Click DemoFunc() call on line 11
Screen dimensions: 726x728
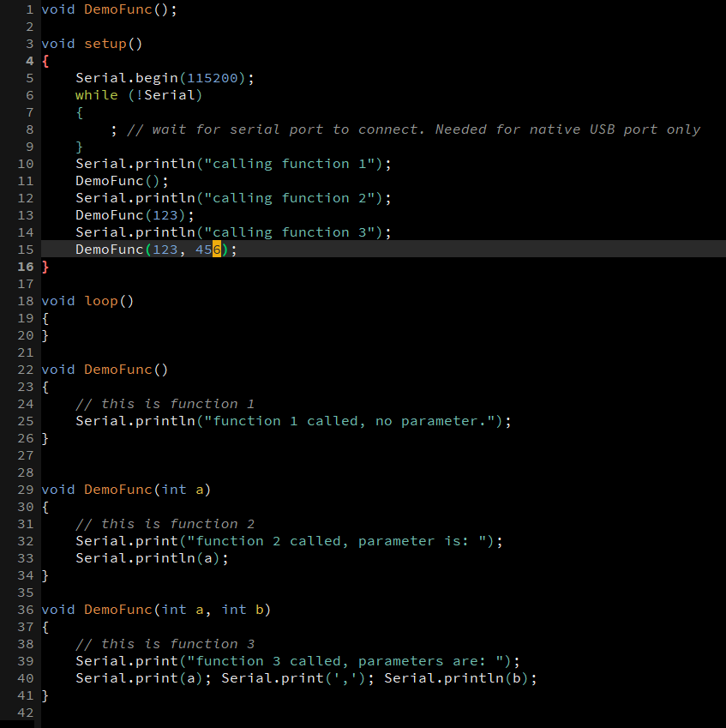(x=122, y=181)
